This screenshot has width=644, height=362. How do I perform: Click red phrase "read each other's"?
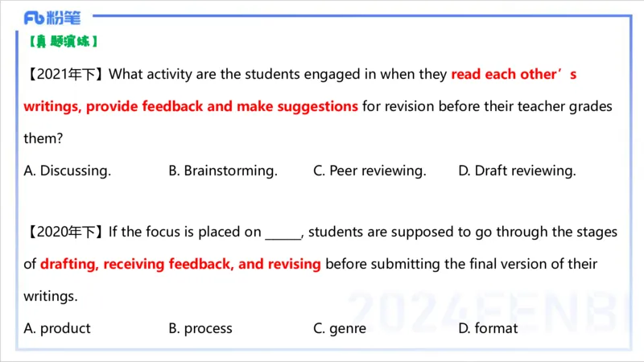point(514,75)
